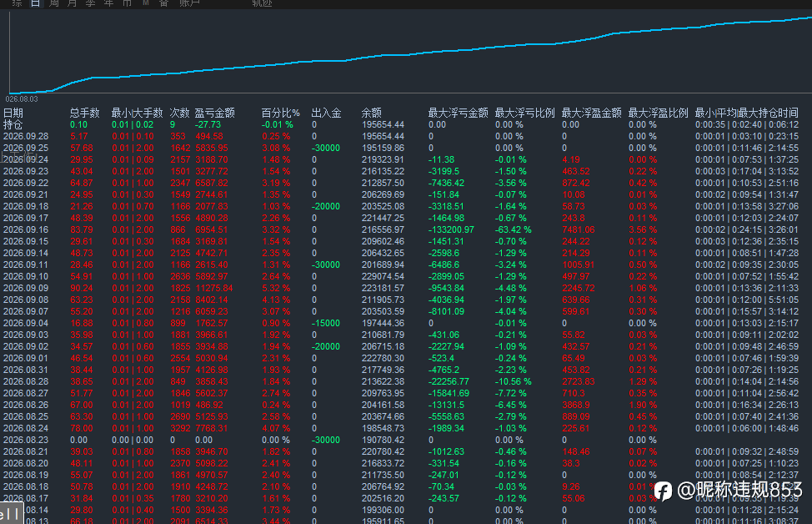Switch to the 周 (weekly) tab
Screen dimensions: 812x524
54,3
